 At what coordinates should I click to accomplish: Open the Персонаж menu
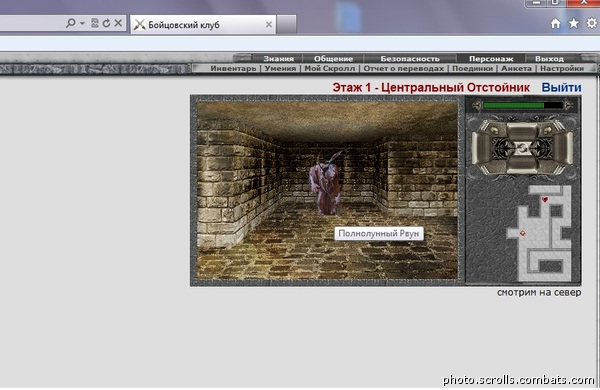[491, 59]
